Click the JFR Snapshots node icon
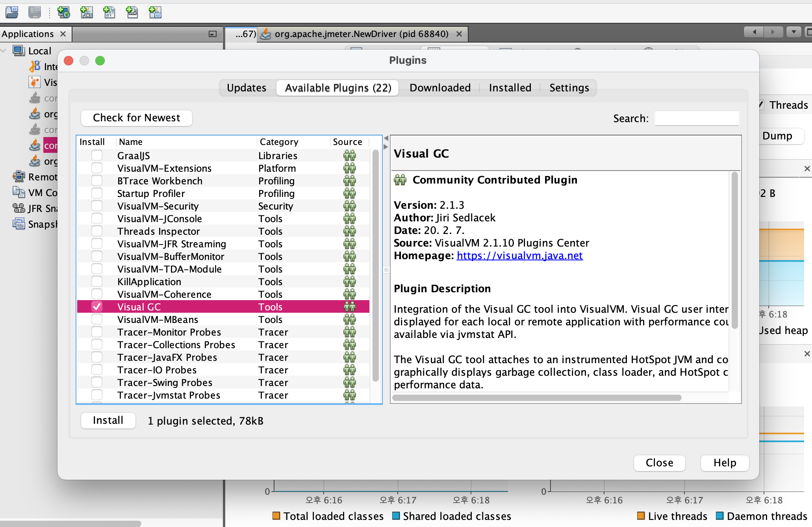 point(19,208)
